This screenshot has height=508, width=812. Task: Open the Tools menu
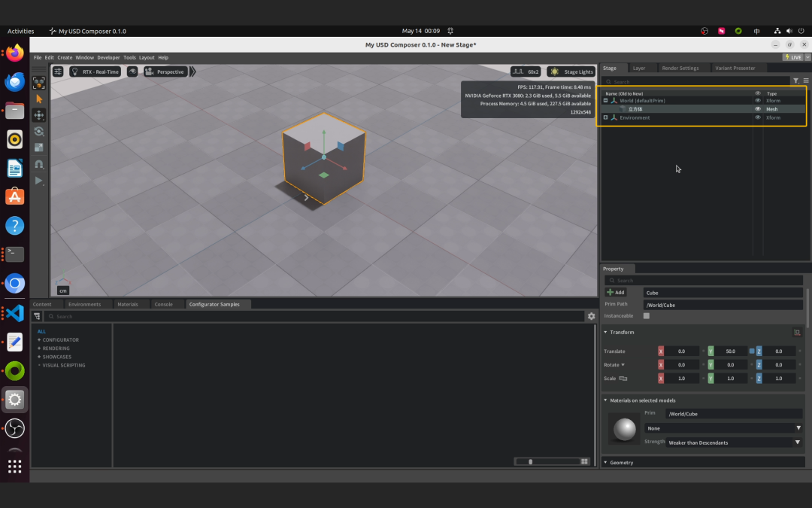129,57
